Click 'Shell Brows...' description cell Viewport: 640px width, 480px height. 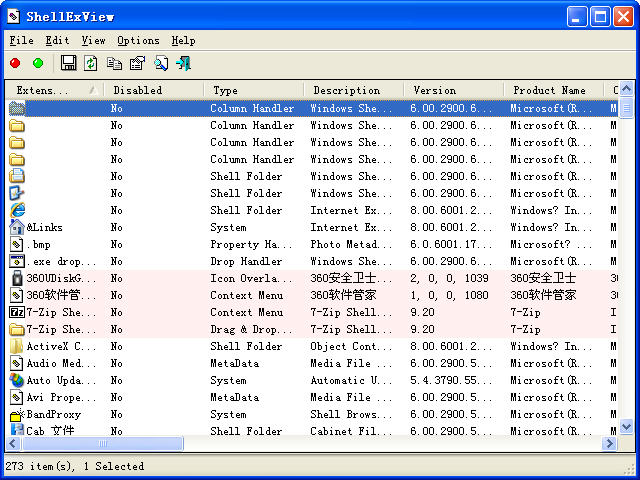coord(351,414)
